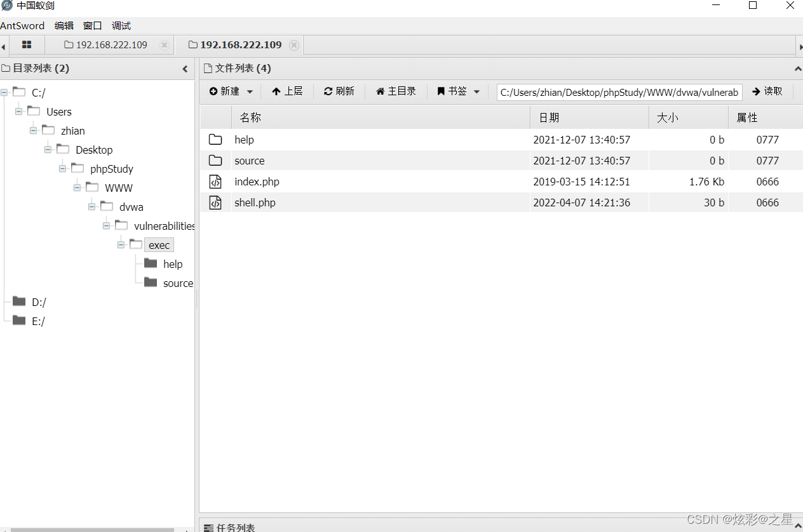Screen dimensions: 803x532
Task: Select dvwa in the directory tree
Action: 132,207
